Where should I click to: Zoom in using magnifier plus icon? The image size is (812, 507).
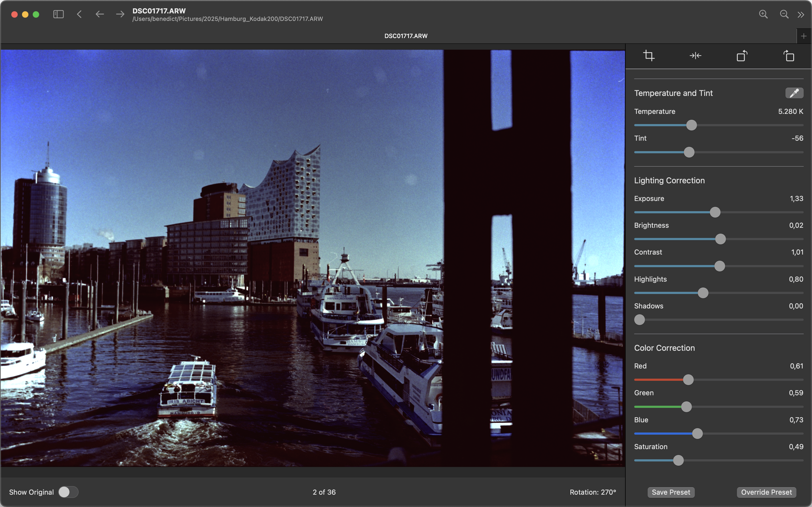(763, 14)
